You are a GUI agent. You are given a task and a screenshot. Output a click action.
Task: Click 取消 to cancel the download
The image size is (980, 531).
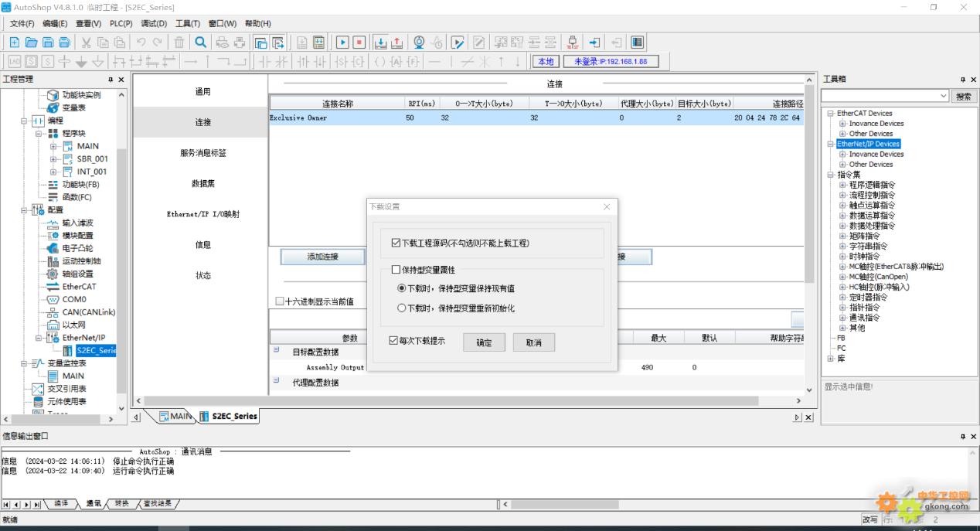(534, 342)
